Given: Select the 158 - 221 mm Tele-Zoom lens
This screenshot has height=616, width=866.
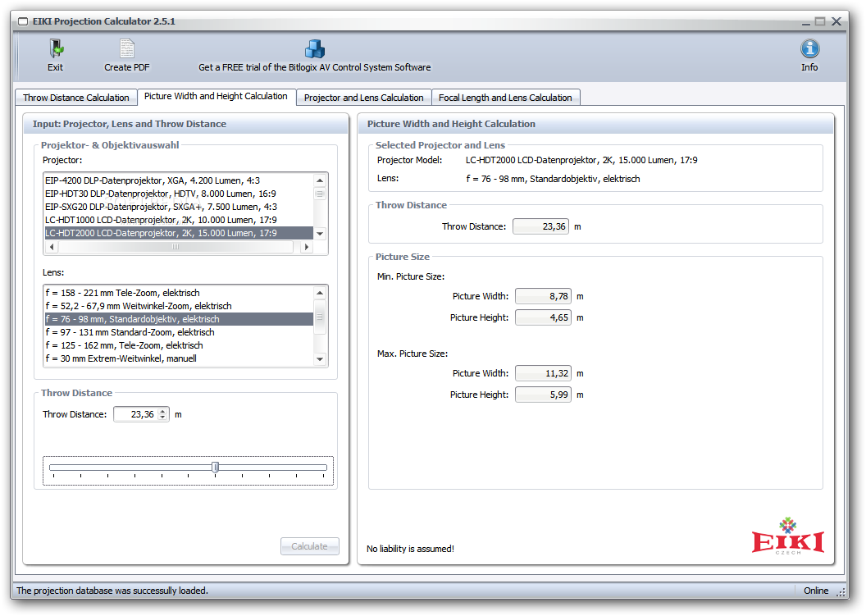Looking at the screenshot, I should coord(179,293).
